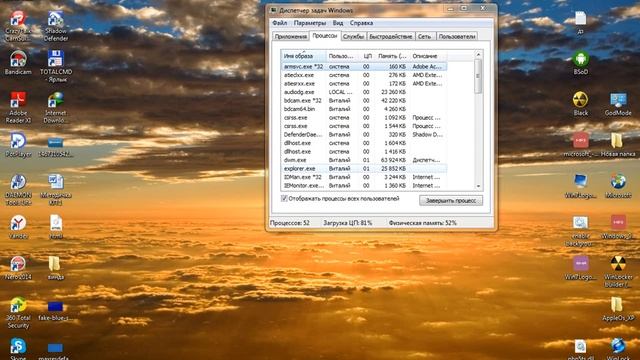
Task: Click Task Manager title bar icon
Action: pos(273,10)
